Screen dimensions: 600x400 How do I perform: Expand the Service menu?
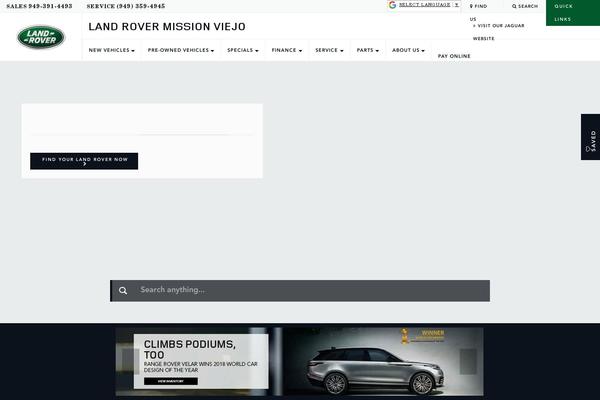(329, 50)
